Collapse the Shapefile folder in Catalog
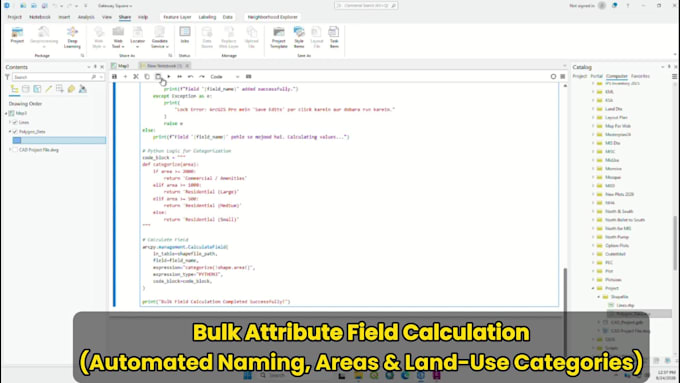 point(599,297)
